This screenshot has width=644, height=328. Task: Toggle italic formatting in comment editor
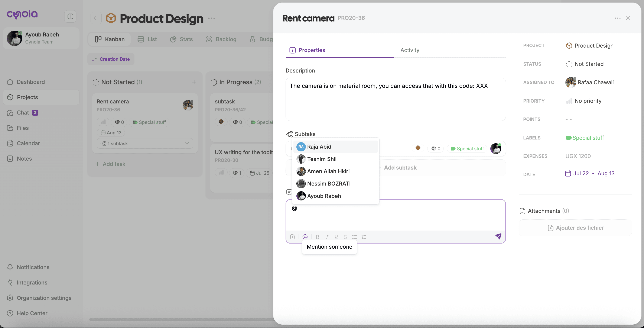(x=327, y=237)
